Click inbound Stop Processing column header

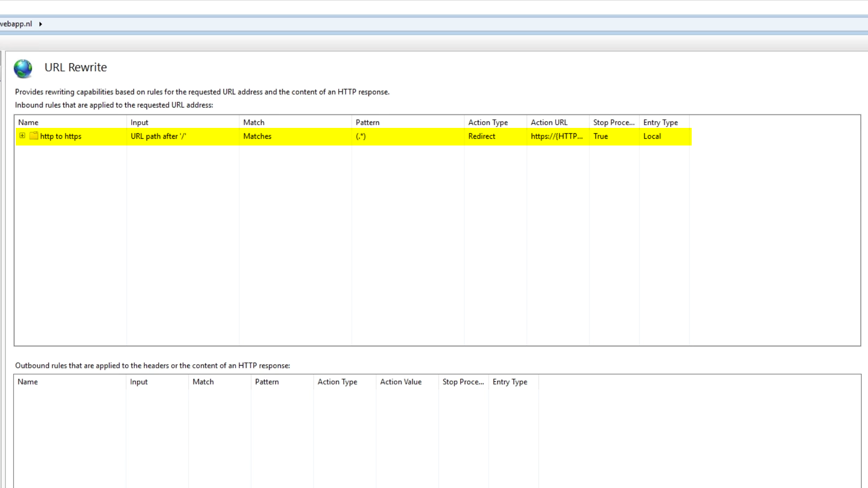click(613, 122)
